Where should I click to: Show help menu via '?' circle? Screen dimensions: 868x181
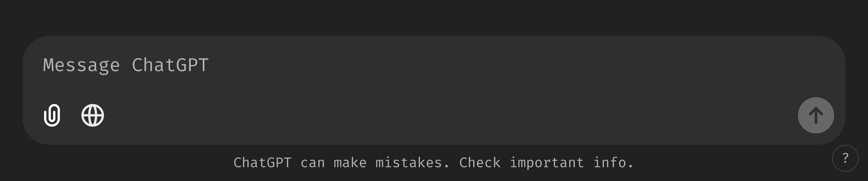tap(845, 158)
